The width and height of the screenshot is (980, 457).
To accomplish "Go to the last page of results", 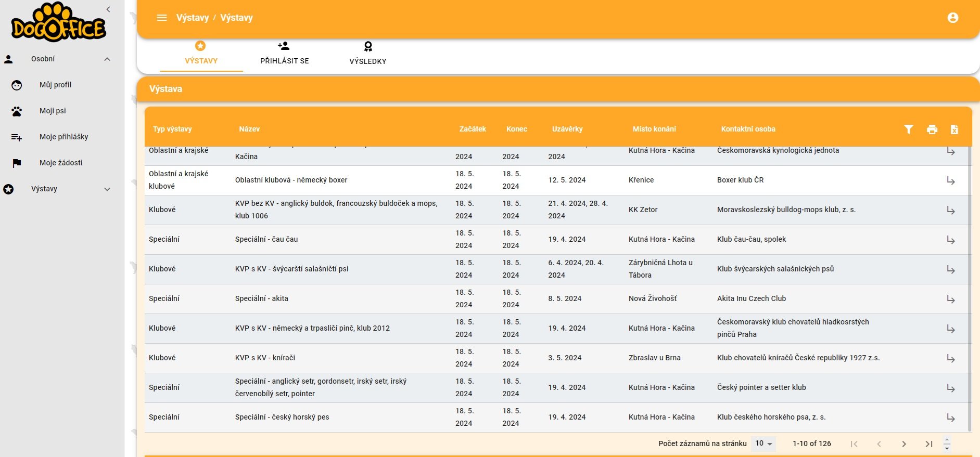I will click(x=928, y=443).
